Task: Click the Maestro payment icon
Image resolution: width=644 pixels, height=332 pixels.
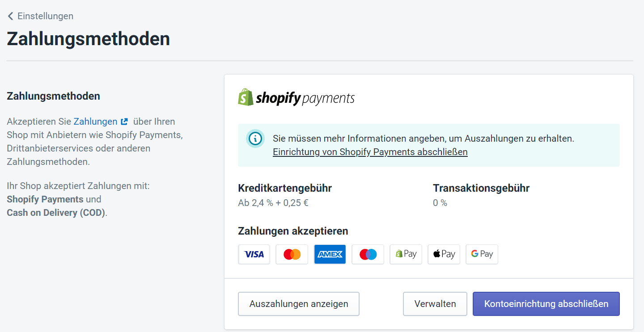Action: pos(368,254)
